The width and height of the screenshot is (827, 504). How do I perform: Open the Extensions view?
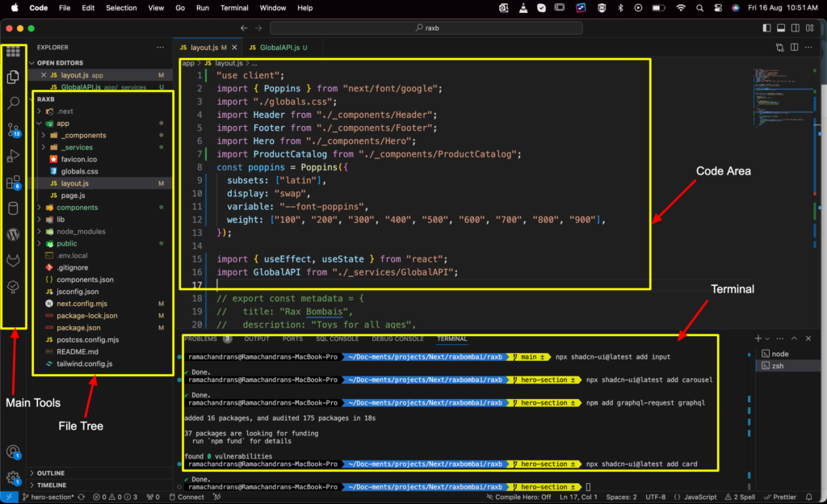[13, 183]
